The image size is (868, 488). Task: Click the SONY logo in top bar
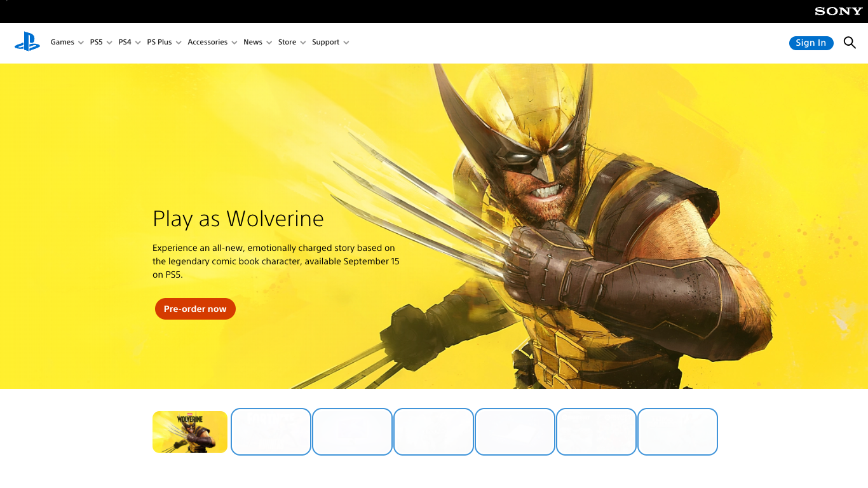tap(839, 11)
